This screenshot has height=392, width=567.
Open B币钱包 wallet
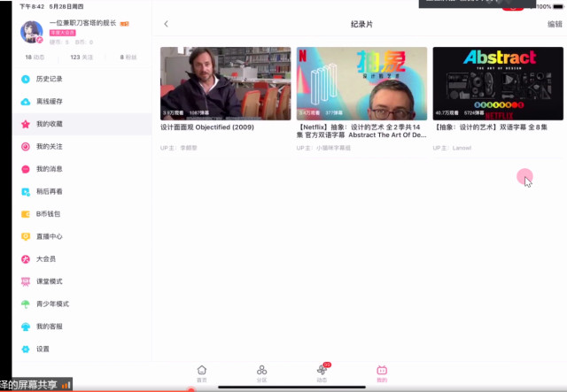[x=49, y=214]
